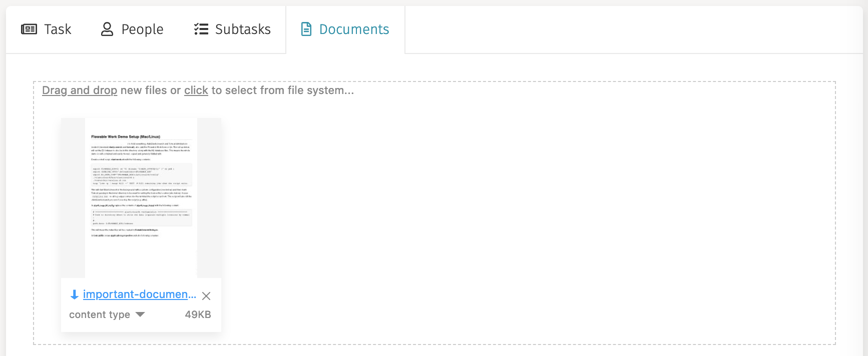868x356 pixels.
Task: Click the downward triangle beside content type
Action: click(141, 314)
